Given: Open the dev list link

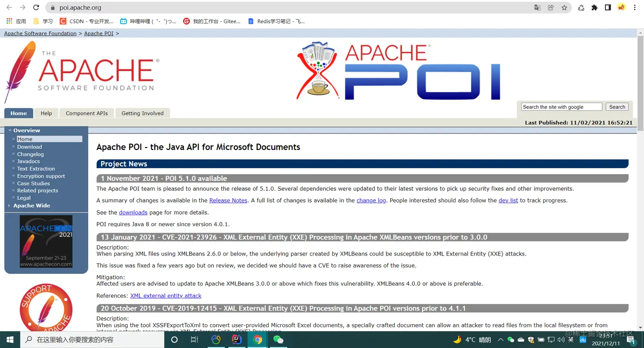Looking at the screenshot, I should pos(508,200).
